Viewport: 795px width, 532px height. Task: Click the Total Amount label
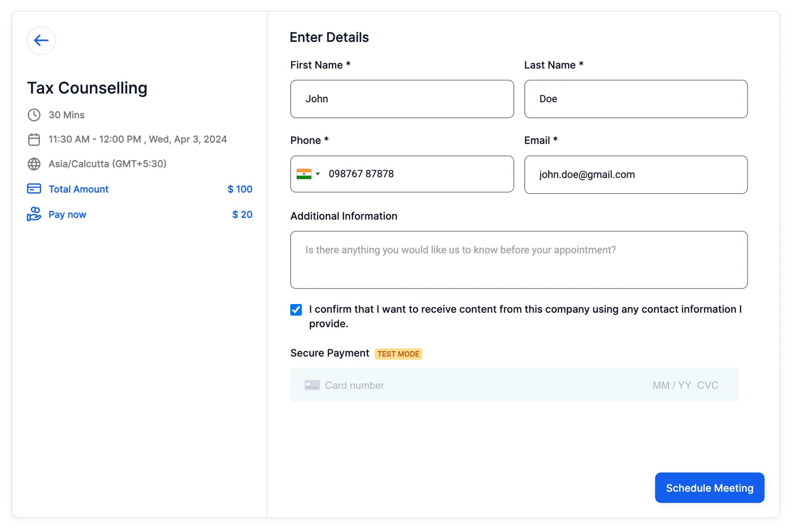(79, 189)
